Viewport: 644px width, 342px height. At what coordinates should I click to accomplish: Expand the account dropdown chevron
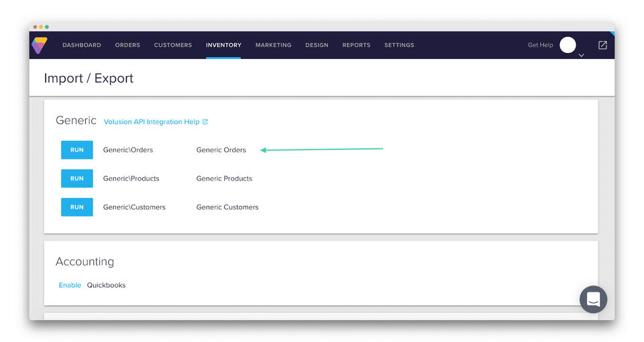tap(581, 55)
